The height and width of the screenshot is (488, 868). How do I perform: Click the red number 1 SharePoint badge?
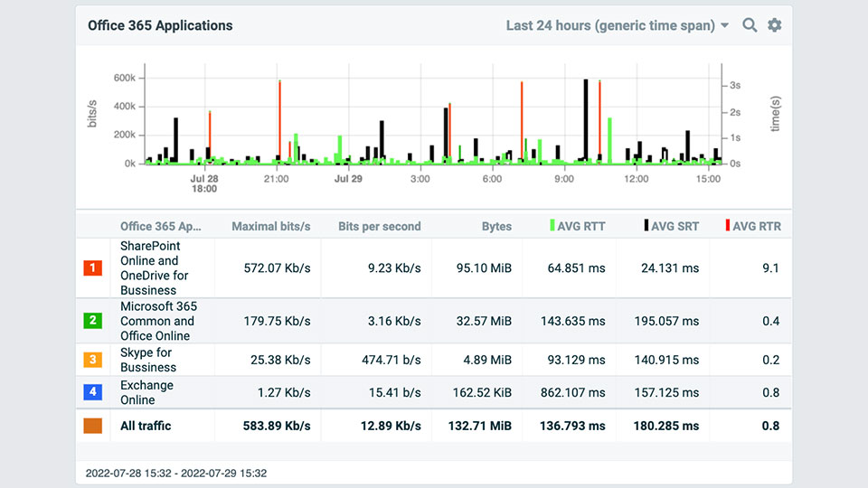click(x=92, y=267)
